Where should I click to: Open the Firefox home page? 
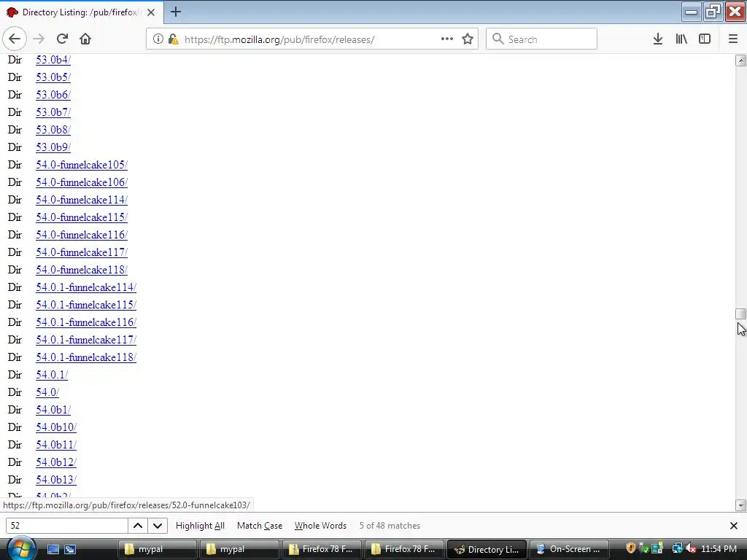pos(85,39)
